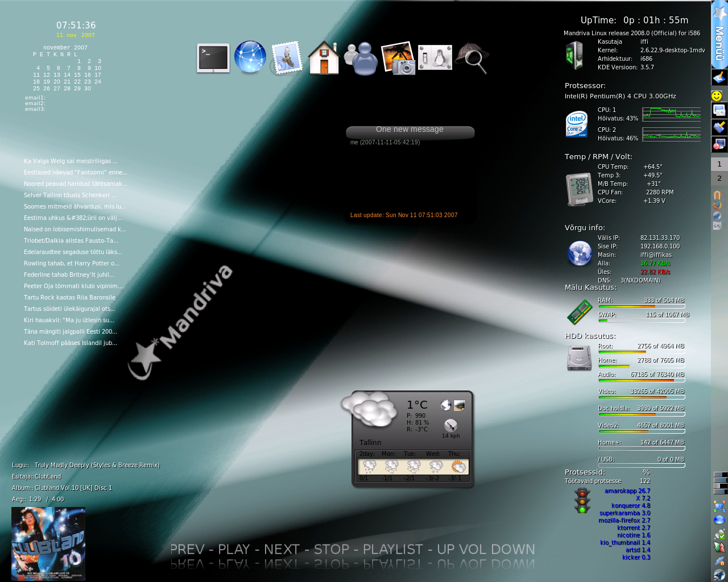728x582 pixels.
Task: Click PLAY in the music player
Action: point(234,550)
